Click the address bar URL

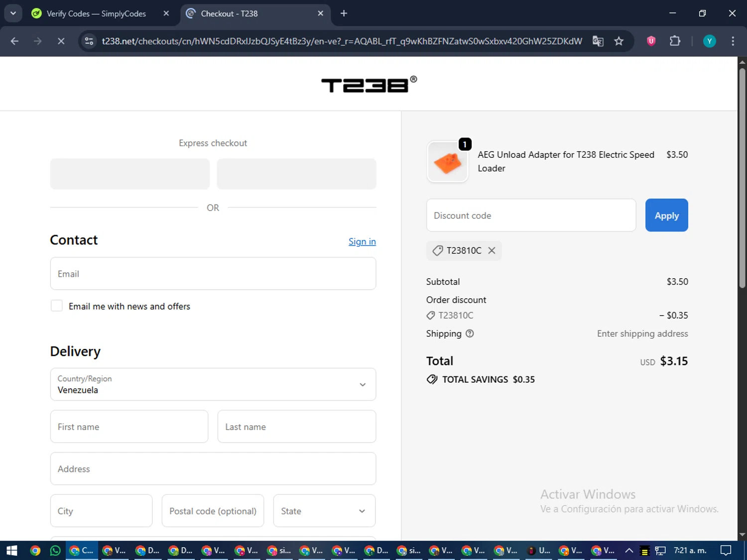click(342, 41)
